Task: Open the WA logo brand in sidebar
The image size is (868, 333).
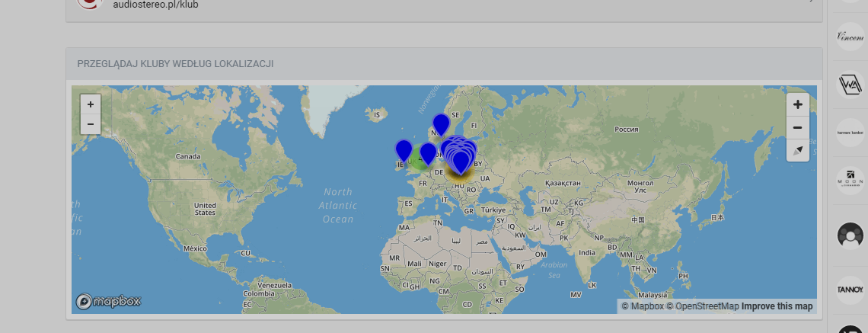Action: click(x=850, y=84)
